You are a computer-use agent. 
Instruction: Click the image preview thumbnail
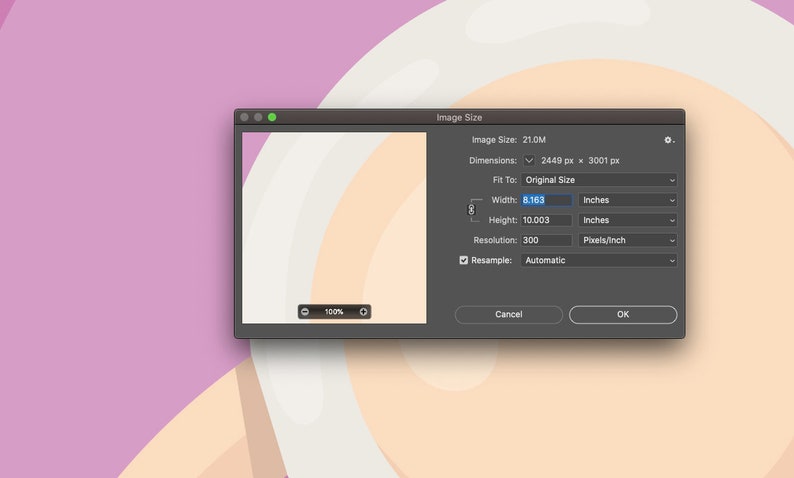(334, 228)
